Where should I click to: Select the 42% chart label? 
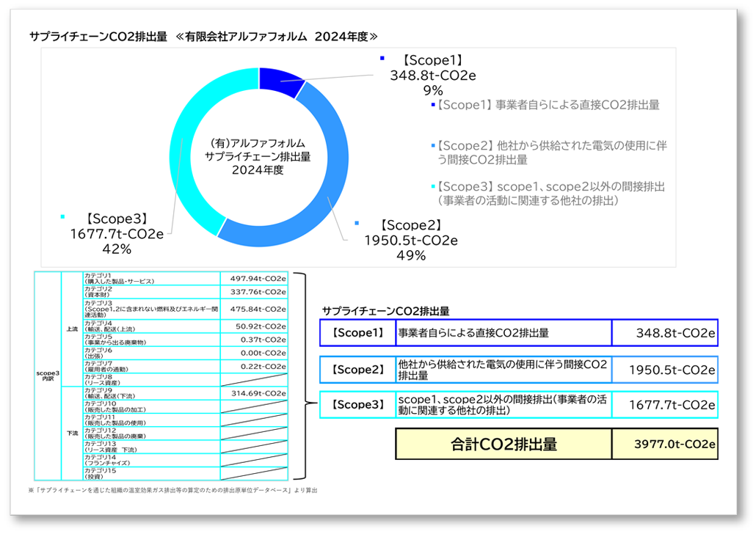point(117,249)
